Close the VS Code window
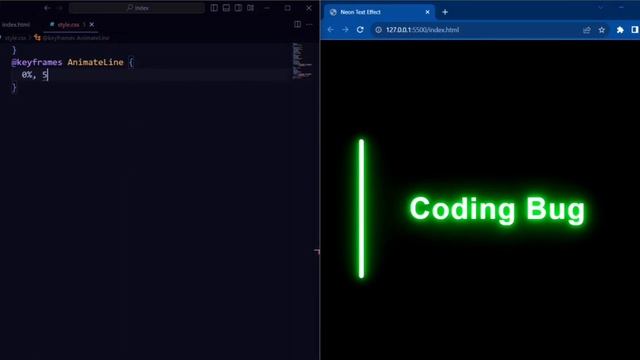 pos(309,8)
